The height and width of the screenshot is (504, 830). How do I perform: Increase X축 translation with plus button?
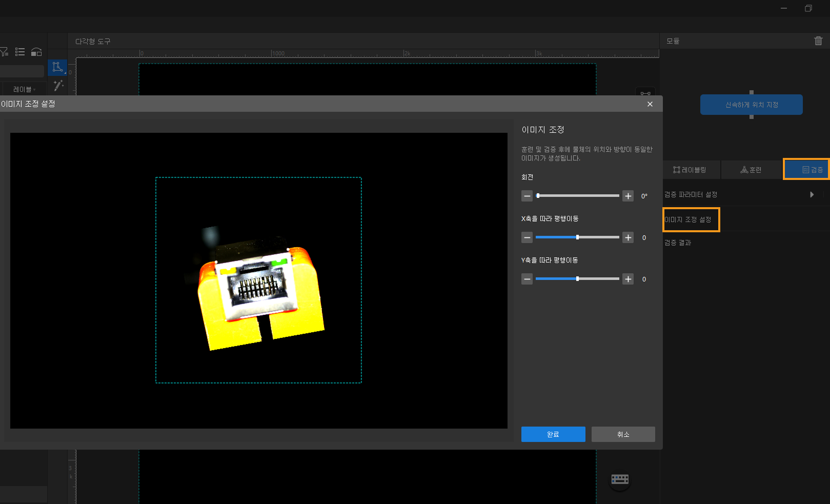coord(628,237)
